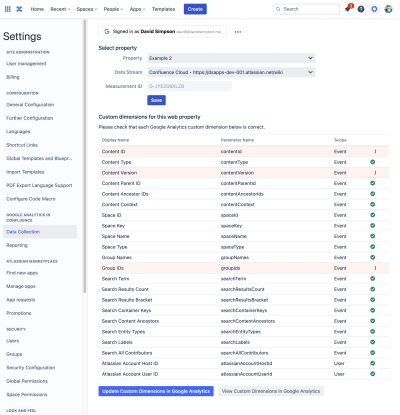Open the settings gear icon in the header

[x=374, y=9]
